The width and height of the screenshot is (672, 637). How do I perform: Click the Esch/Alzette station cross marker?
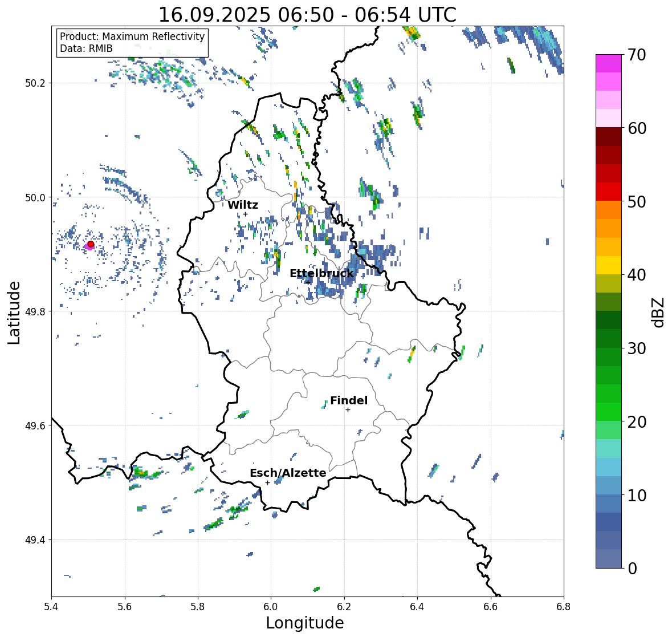267,482
